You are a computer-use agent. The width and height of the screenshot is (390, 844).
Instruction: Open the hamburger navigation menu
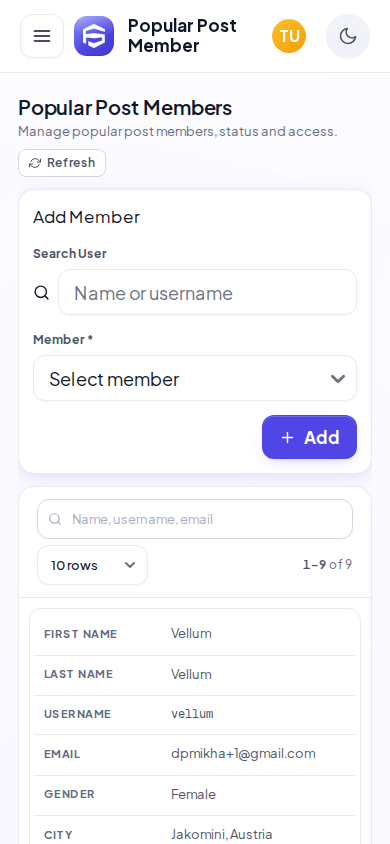coord(42,36)
